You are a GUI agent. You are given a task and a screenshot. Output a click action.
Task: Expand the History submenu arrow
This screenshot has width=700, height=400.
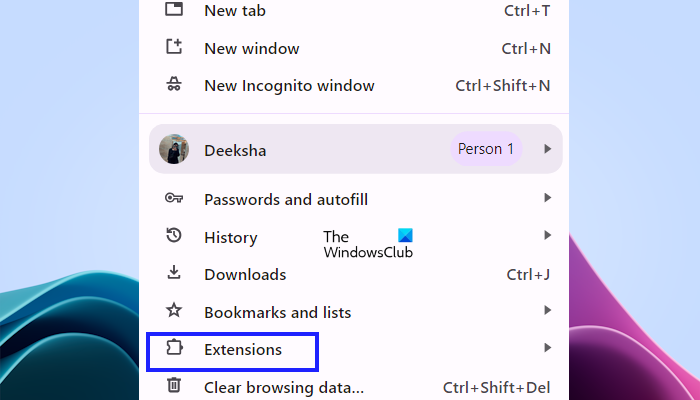point(547,235)
